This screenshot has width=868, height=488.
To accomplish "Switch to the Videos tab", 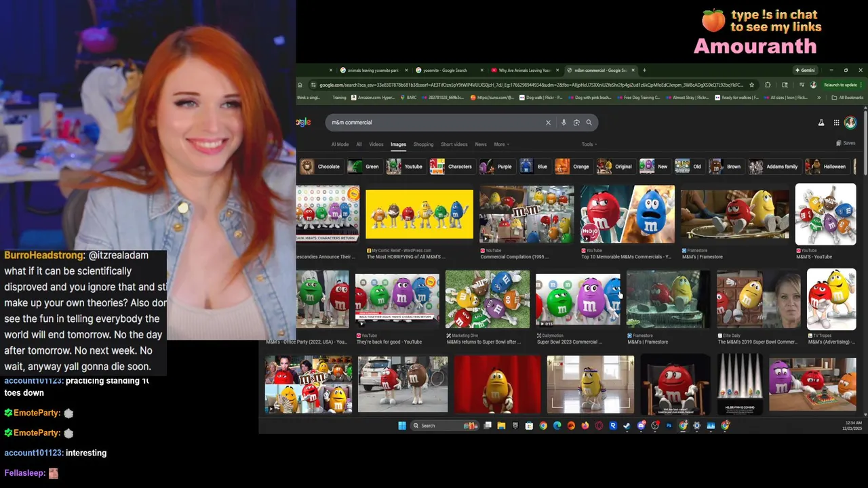I will pyautogui.click(x=376, y=144).
